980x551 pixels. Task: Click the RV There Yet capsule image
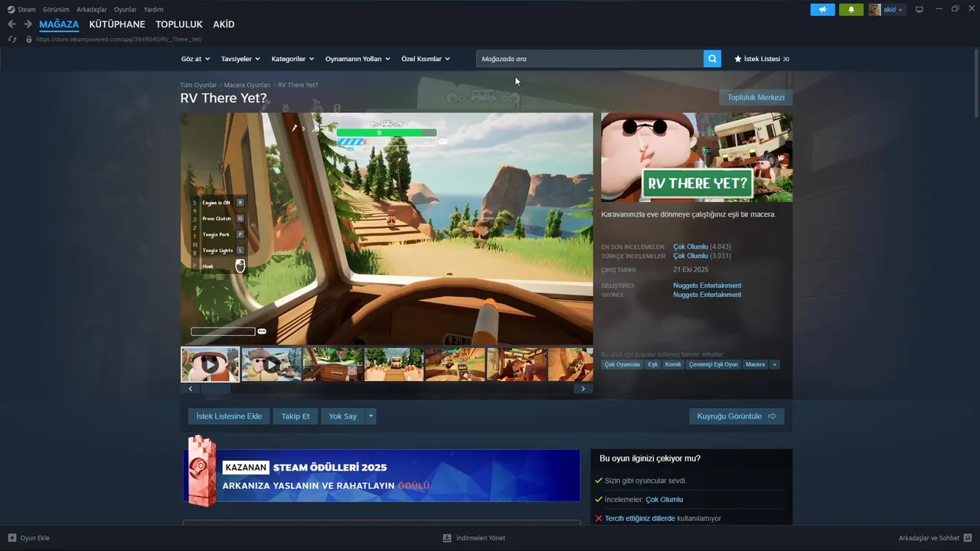[x=697, y=158]
